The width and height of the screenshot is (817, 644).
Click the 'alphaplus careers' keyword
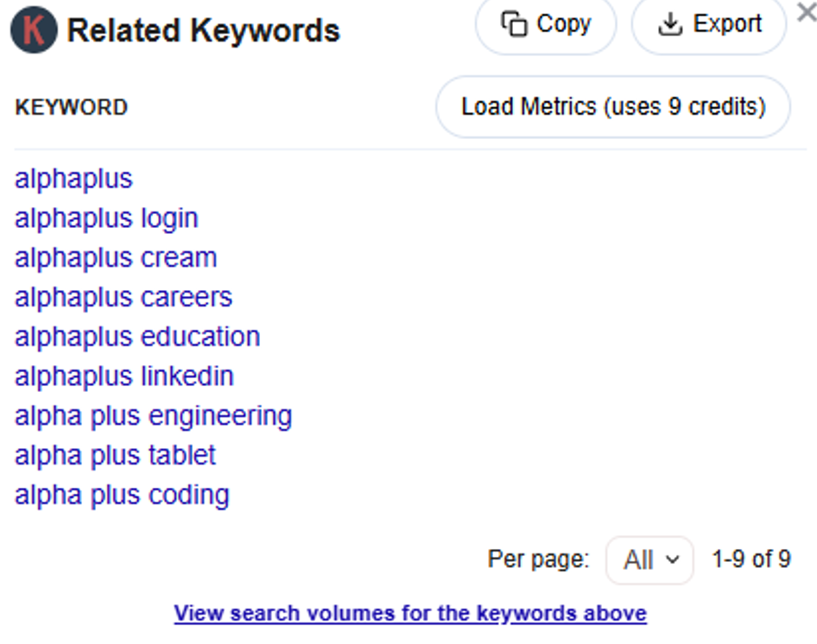tap(123, 298)
